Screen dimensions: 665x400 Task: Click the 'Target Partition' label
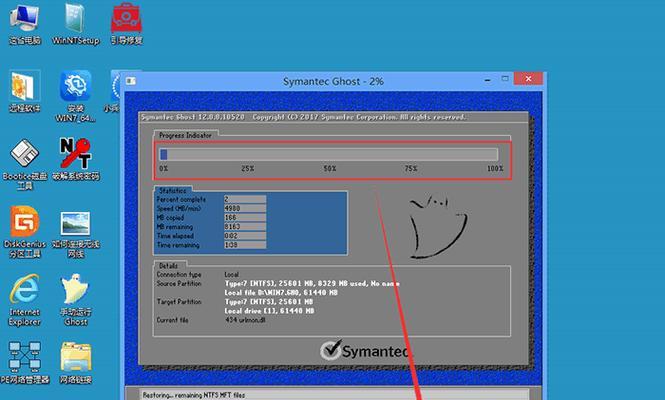pyautogui.click(x=179, y=302)
